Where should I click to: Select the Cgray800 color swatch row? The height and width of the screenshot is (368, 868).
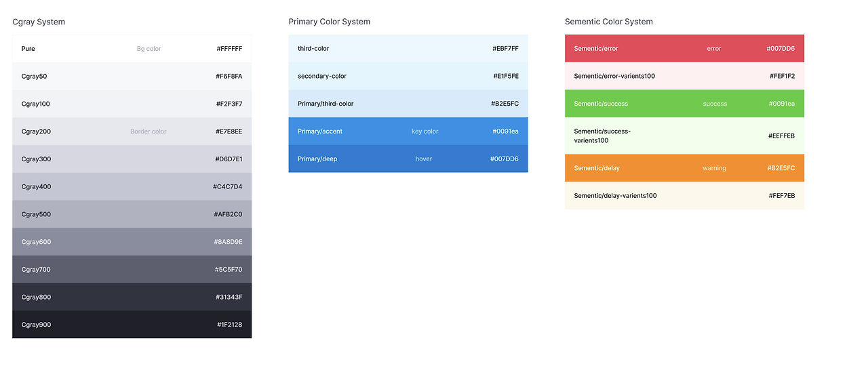132,297
